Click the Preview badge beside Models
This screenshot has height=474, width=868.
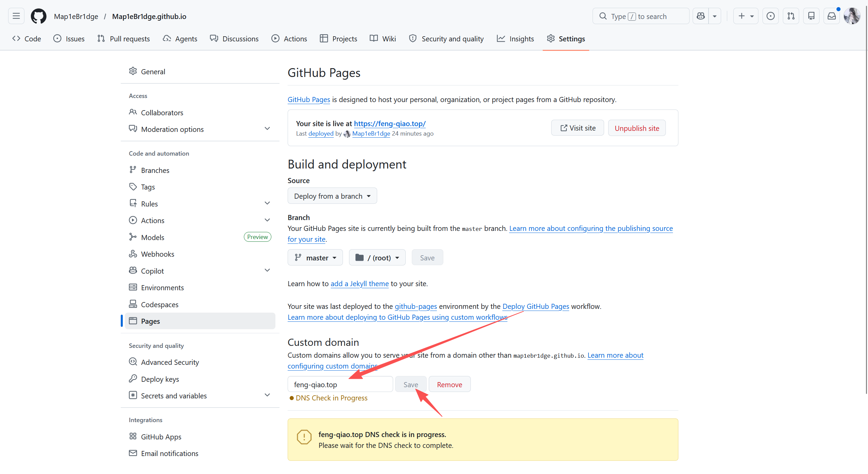tap(257, 237)
